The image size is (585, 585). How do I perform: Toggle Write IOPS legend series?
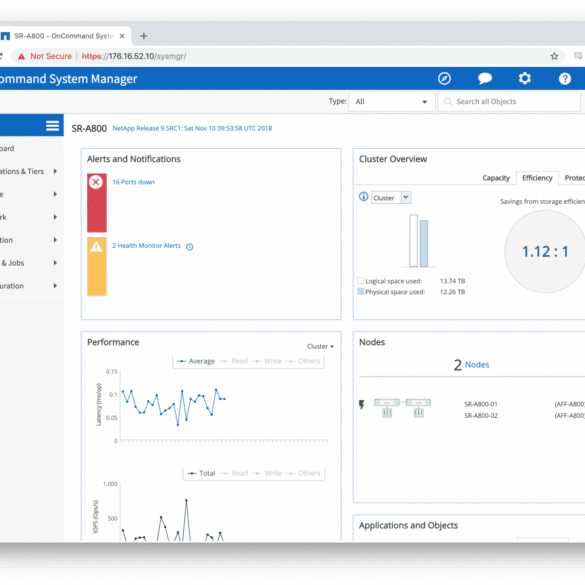click(x=268, y=473)
